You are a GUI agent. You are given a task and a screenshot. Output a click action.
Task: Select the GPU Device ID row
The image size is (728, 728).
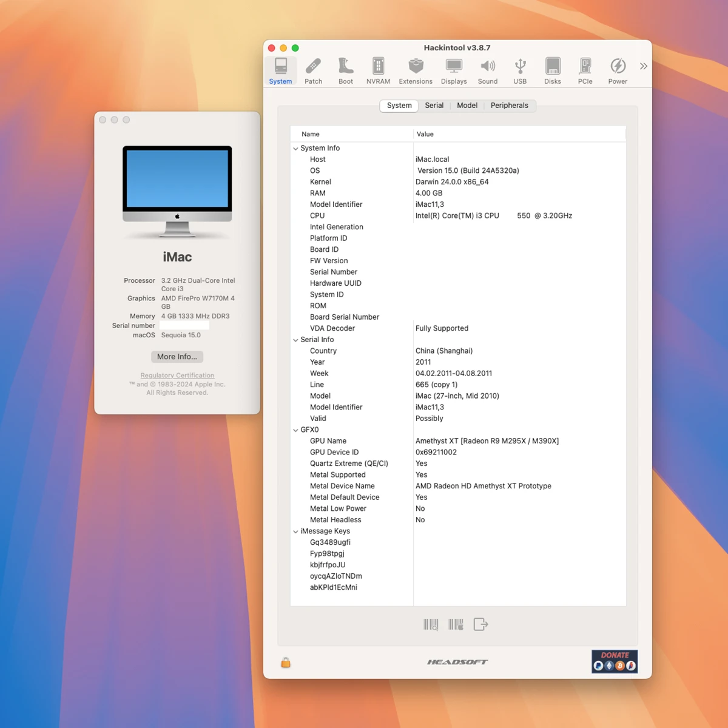click(x=458, y=453)
